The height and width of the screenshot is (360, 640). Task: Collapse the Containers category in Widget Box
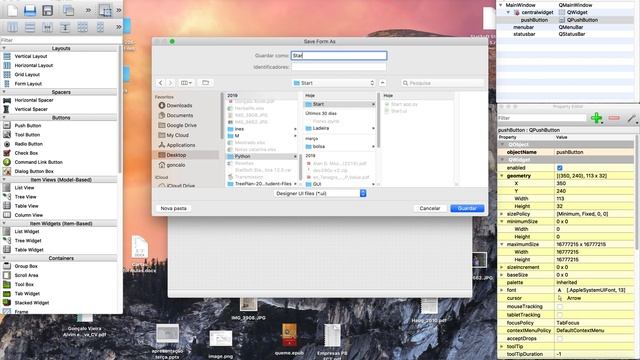pyautogui.click(x=4, y=258)
